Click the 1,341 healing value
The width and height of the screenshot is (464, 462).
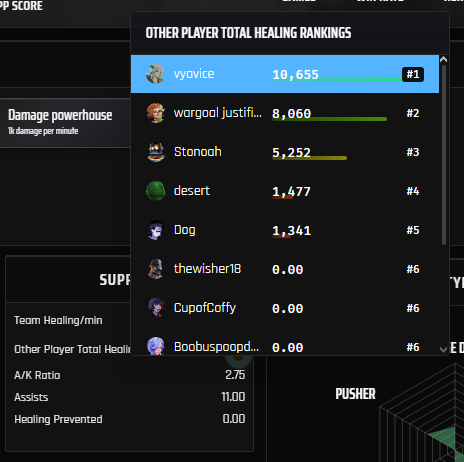pyautogui.click(x=292, y=231)
